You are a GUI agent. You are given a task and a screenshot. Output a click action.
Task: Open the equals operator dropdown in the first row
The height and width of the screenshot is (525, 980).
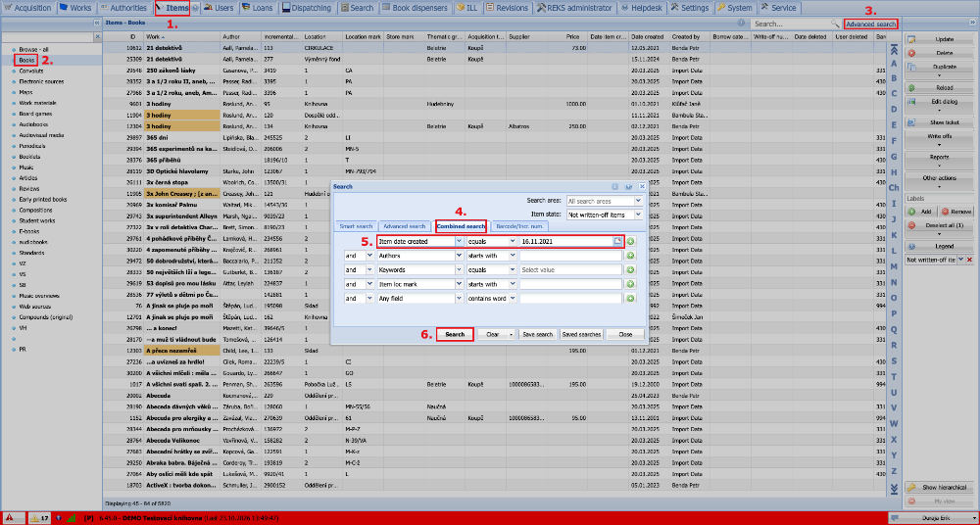pos(513,241)
